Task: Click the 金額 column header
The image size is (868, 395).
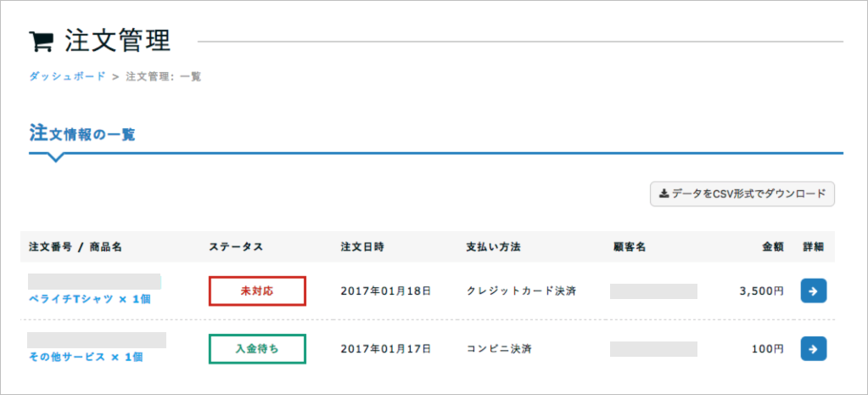Action: coord(772,247)
